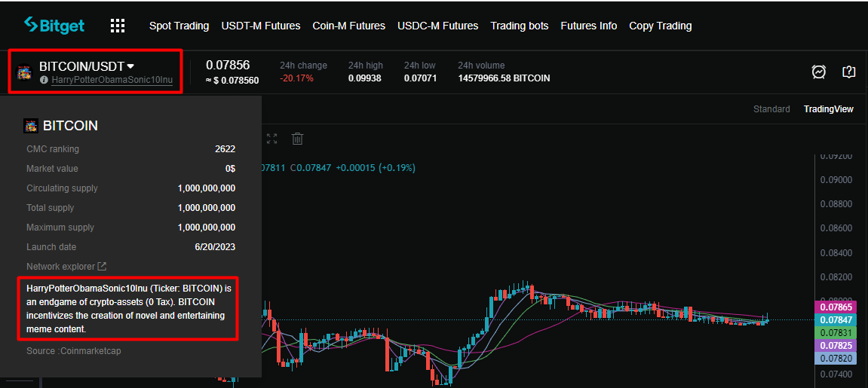Viewport: 868px width, 388px height.
Task: Click the Source :Coinmarketcap text
Action: 74,350
